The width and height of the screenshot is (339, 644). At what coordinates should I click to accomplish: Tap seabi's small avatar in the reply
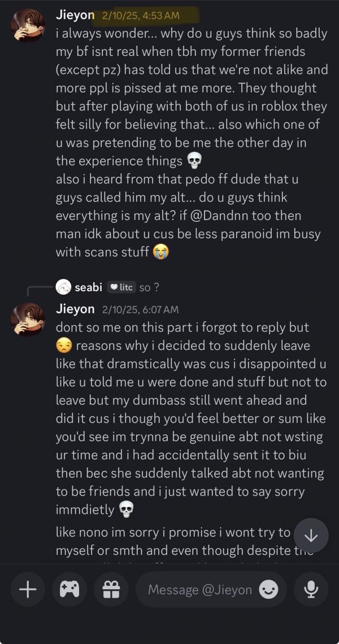pyautogui.click(x=63, y=287)
